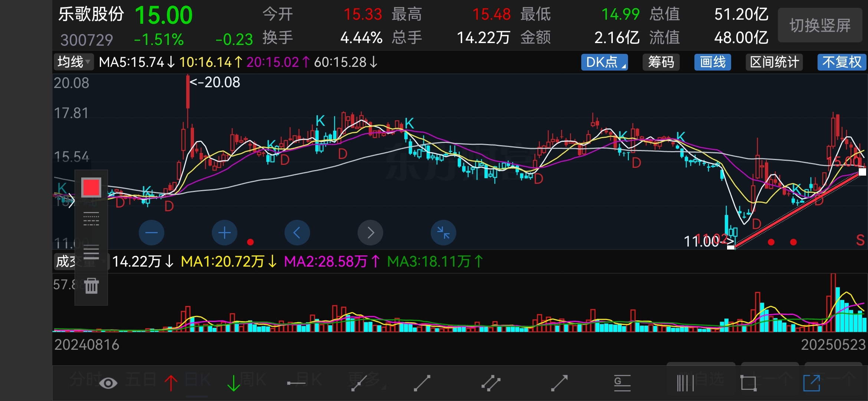The height and width of the screenshot is (401, 868).
Task: Tap the blue share/export icon
Action: [x=812, y=383]
